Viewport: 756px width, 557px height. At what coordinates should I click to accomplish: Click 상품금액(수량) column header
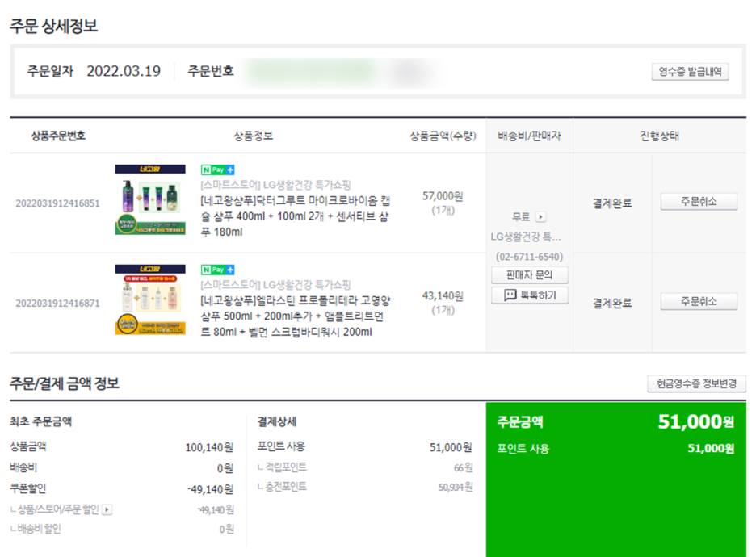pyautogui.click(x=443, y=136)
